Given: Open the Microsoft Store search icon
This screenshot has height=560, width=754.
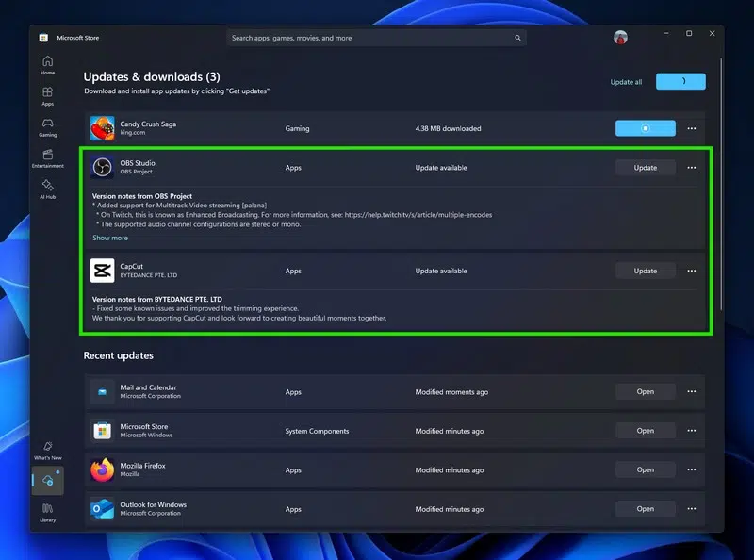Looking at the screenshot, I should click(x=517, y=38).
